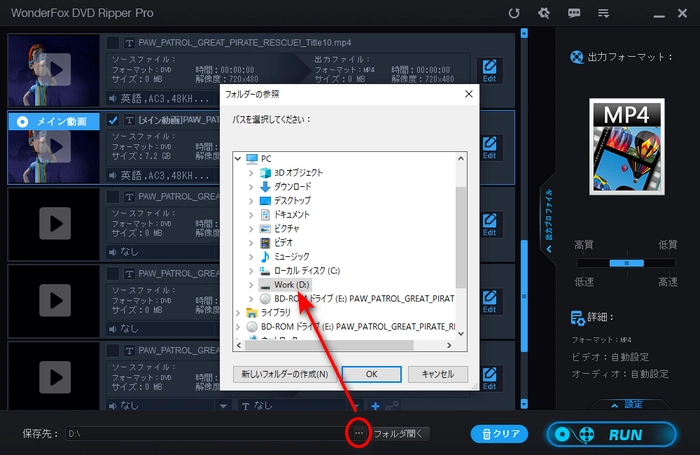Click the details settings icon
Image resolution: width=700 pixels, height=455 pixels.
tap(577, 318)
